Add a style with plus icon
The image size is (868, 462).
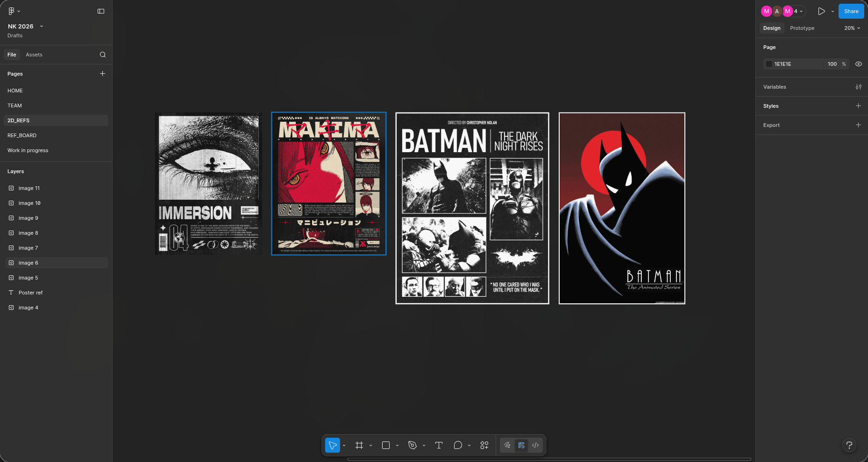859,106
